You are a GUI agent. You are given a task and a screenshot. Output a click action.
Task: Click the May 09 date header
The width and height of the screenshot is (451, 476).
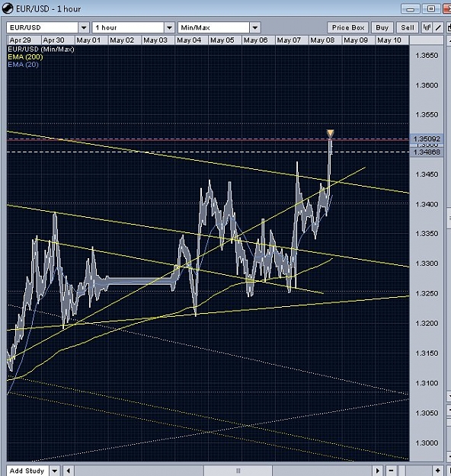coord(358,40)
